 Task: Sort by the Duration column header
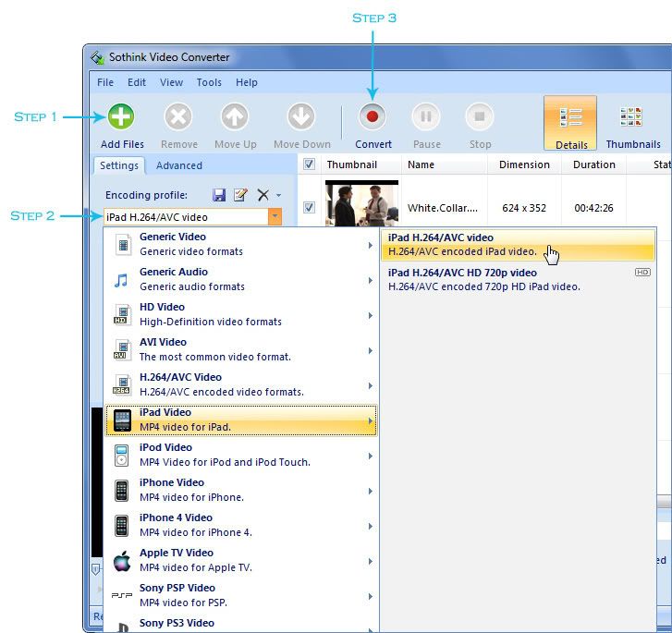click(594, 164)
